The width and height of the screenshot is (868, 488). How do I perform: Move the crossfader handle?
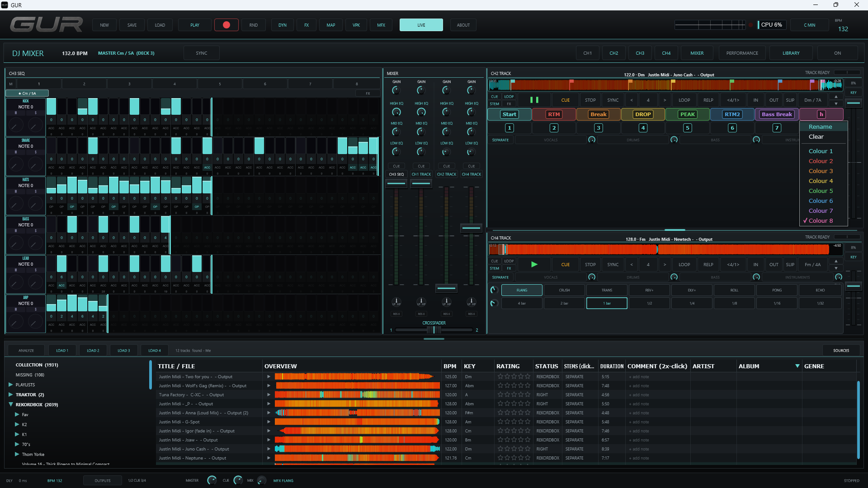click(x=434, y=330)
